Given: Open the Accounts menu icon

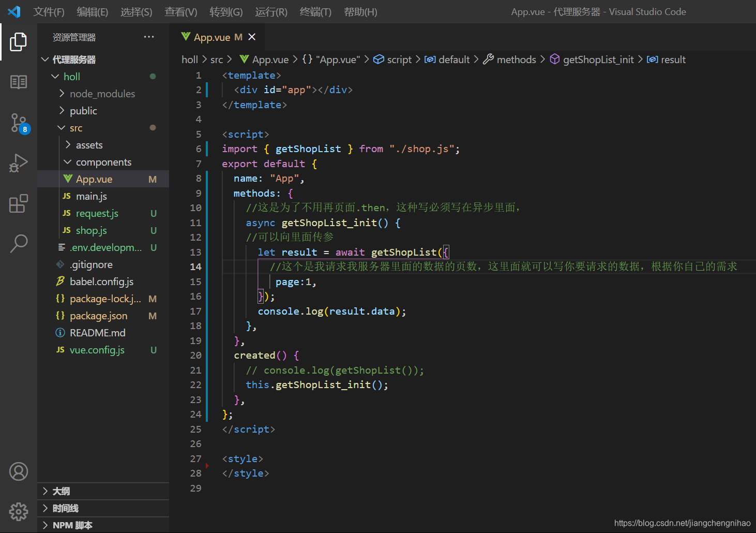Looking at the screenshot, I should (x=19, y=471).
